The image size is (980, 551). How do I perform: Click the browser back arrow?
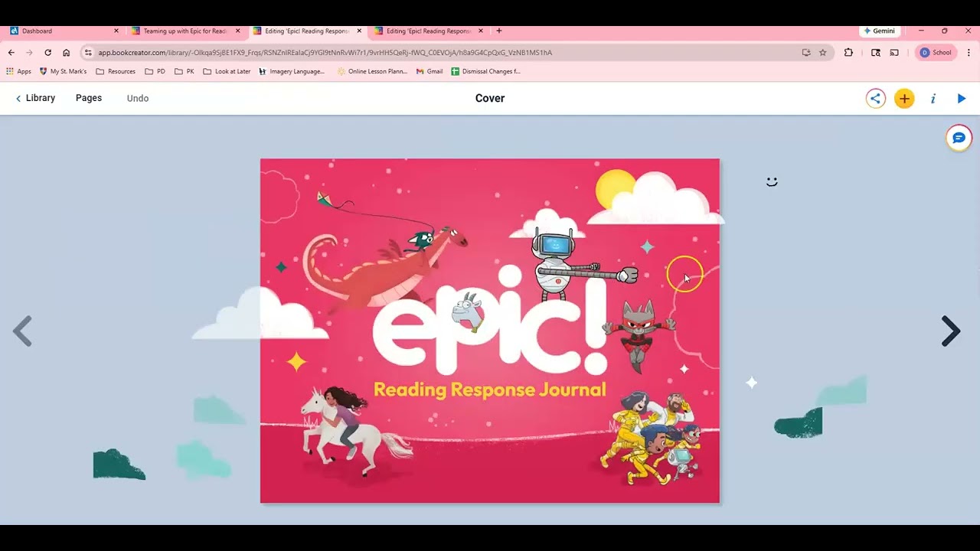point(11,53)
